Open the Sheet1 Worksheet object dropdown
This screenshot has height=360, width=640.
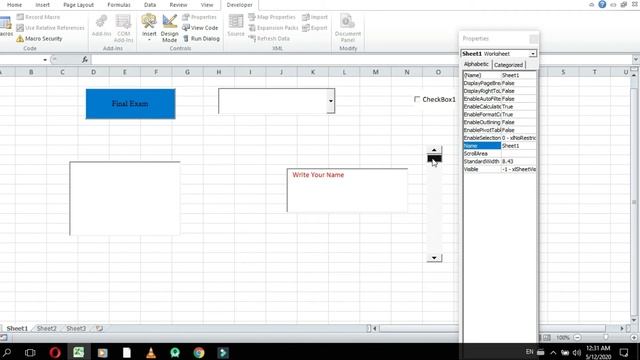[x=533, y=54]
